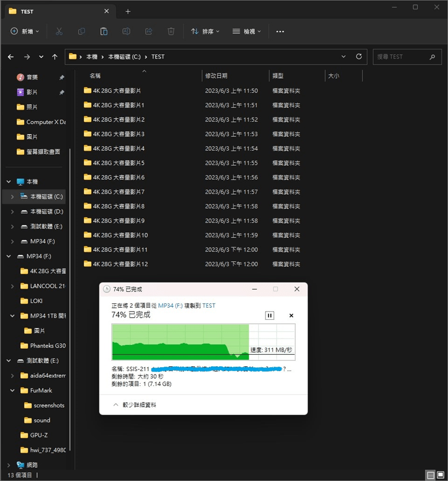This screenshot has width=448, height=481.
Task: Expand the LANCOOL folder tree node
Action: click(x=12, y=286)
